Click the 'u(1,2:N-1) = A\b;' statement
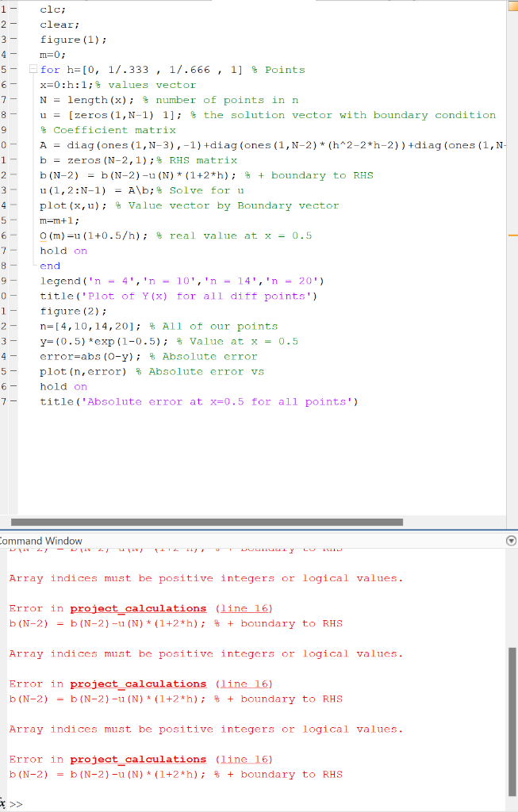The width and height of the screenshot is (518, 812). (x=97, y=190)
